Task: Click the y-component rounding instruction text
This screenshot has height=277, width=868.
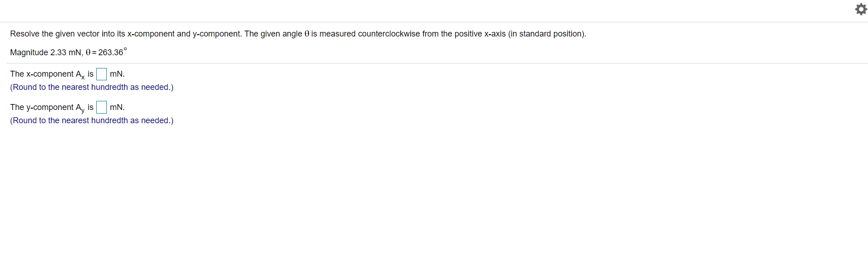Action: [x=91, y=120]
